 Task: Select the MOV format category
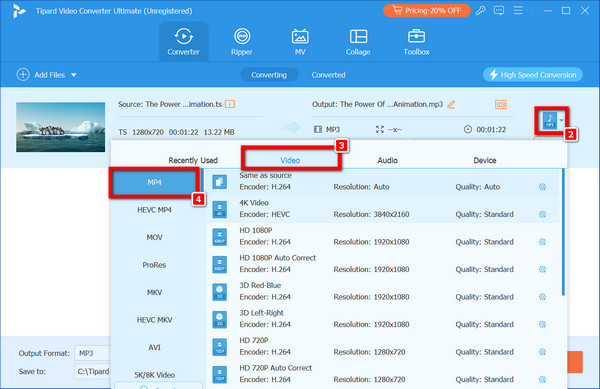[x=155, y=237]
